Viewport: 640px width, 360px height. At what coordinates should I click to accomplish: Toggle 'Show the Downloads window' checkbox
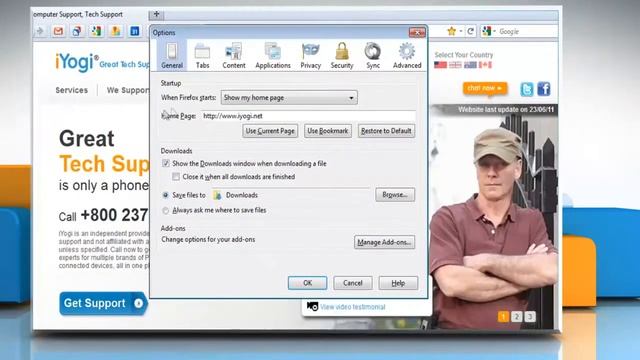tap(166, 163)
